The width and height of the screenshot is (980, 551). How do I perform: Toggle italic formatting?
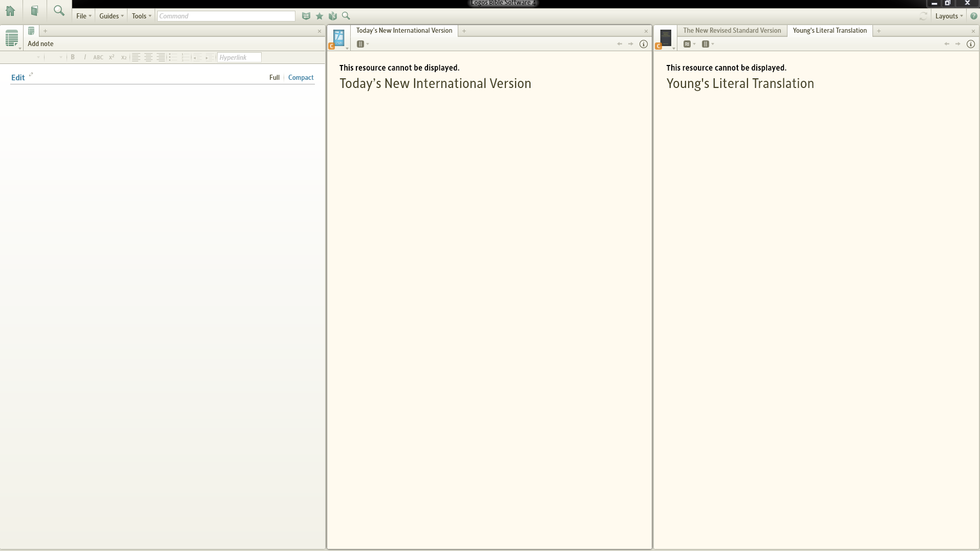tap(85, 57)
